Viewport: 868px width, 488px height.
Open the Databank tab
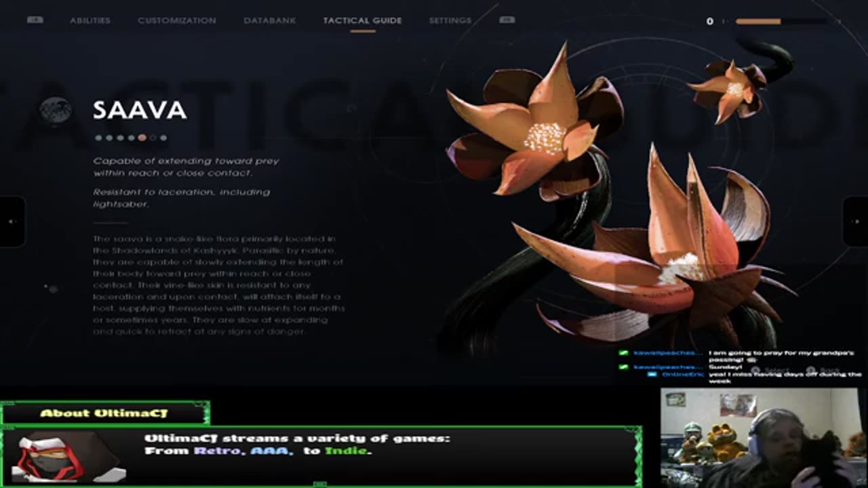point(270,20)
